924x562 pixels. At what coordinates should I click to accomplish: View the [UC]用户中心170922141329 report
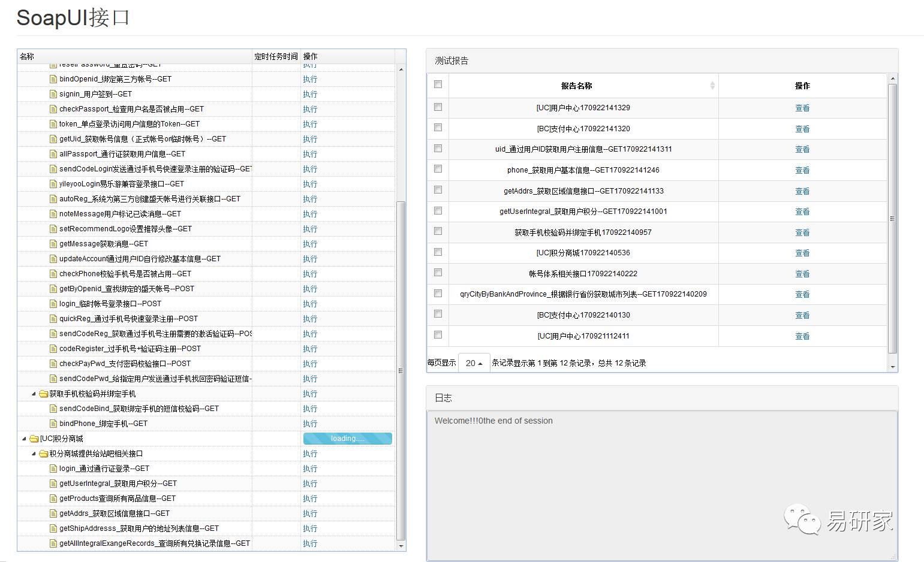pos(802,108)
